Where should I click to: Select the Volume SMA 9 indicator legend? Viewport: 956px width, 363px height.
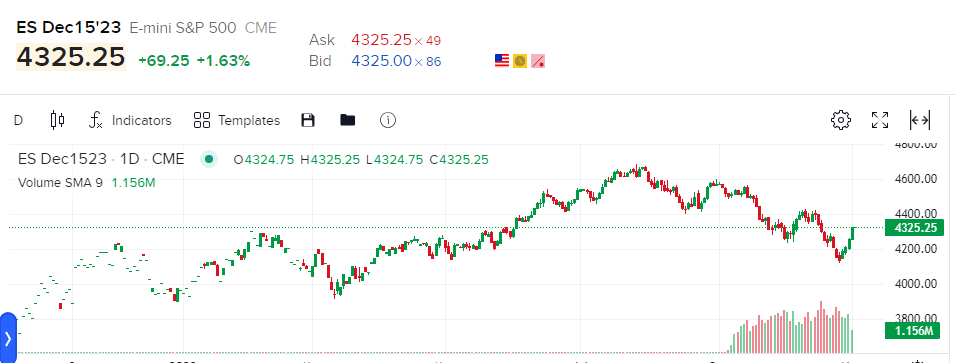[60, 182]
